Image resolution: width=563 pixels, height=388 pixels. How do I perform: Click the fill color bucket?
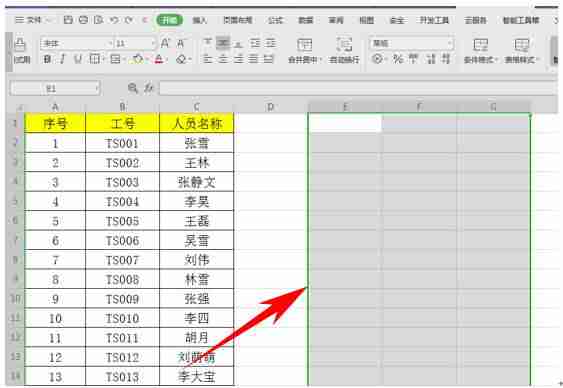138,59
